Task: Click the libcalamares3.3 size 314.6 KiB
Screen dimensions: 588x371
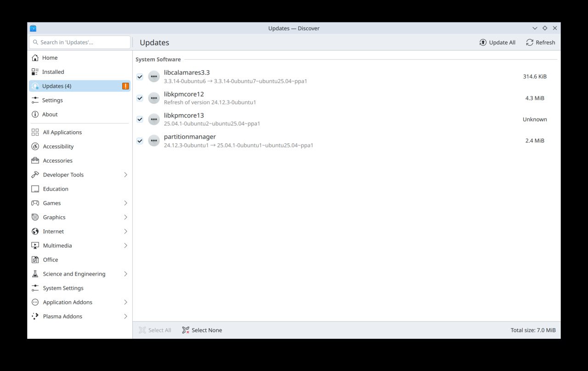Action: point(535,77)
